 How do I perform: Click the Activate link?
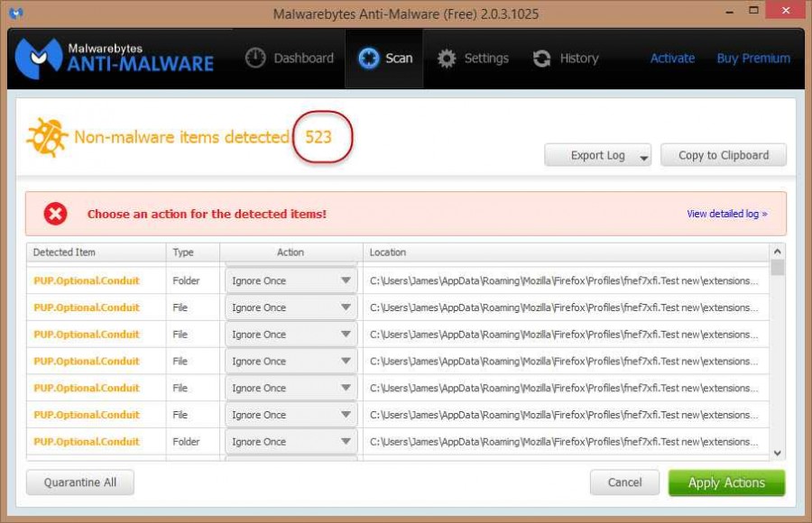coord(672,58)
